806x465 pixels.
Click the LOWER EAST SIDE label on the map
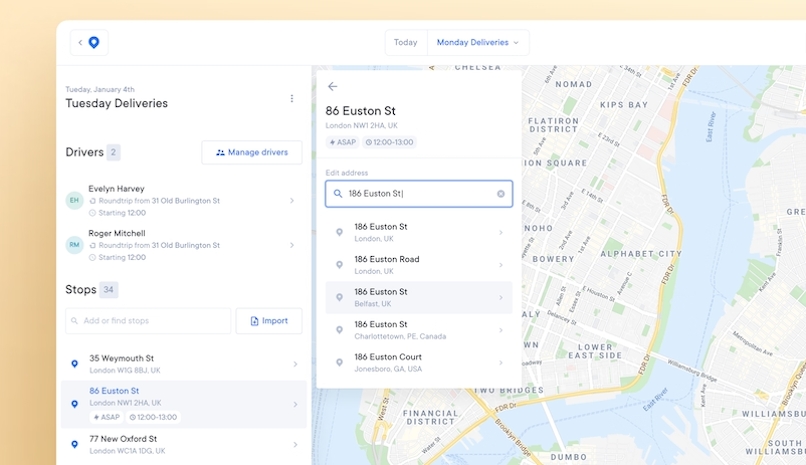tap(595, 351)
